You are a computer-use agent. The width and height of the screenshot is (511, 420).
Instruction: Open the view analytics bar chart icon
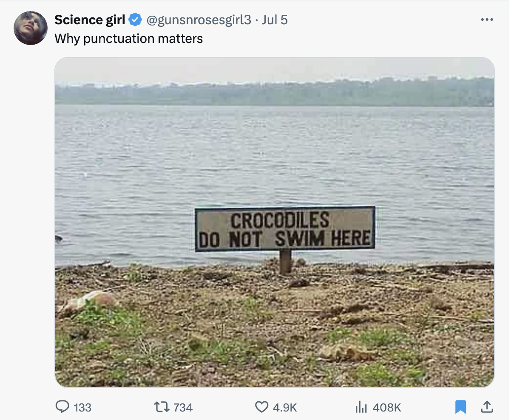361,407
